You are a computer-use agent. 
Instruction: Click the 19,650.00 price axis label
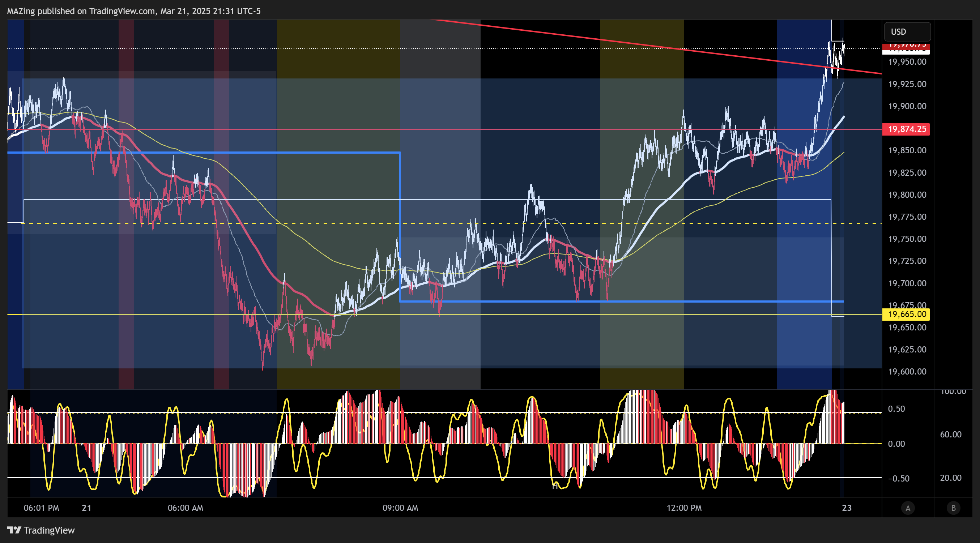point(907,328)
